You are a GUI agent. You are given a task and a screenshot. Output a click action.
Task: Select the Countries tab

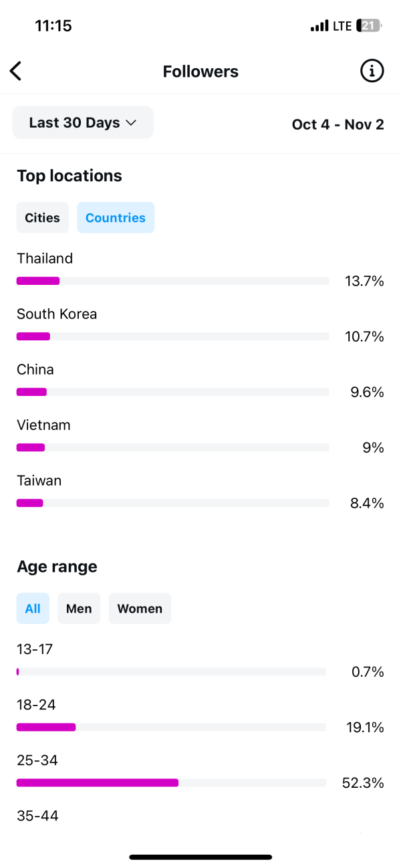point(116,217)
